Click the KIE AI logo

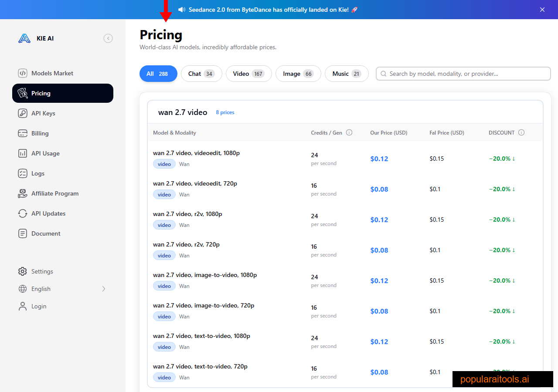coord(35,38)
